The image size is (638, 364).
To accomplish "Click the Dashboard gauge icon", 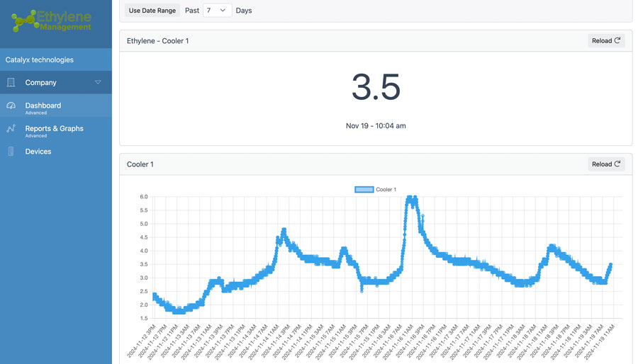I will [x=11, y=106].
